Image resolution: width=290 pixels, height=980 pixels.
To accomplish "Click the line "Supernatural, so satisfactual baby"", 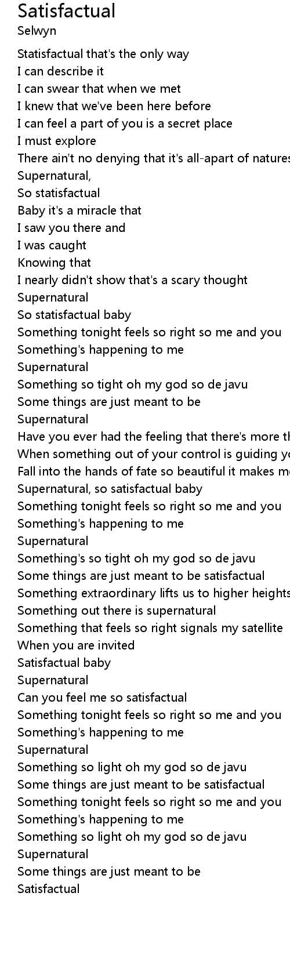I will [110, 489].
